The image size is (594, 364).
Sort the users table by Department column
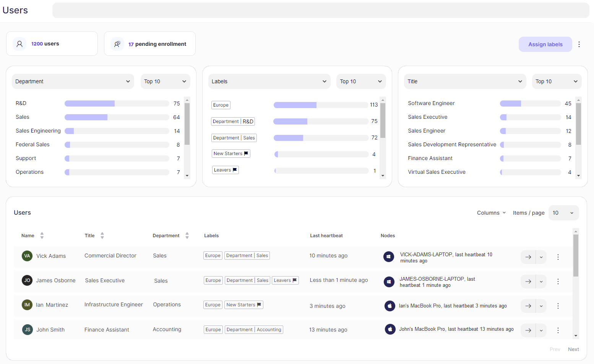click(187, 236)
